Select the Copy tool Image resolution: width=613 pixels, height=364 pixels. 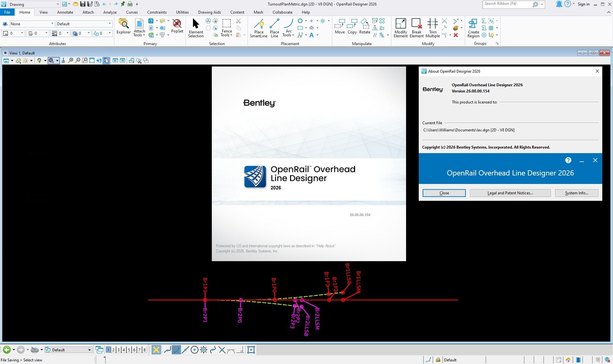click(x=352, y=26)
